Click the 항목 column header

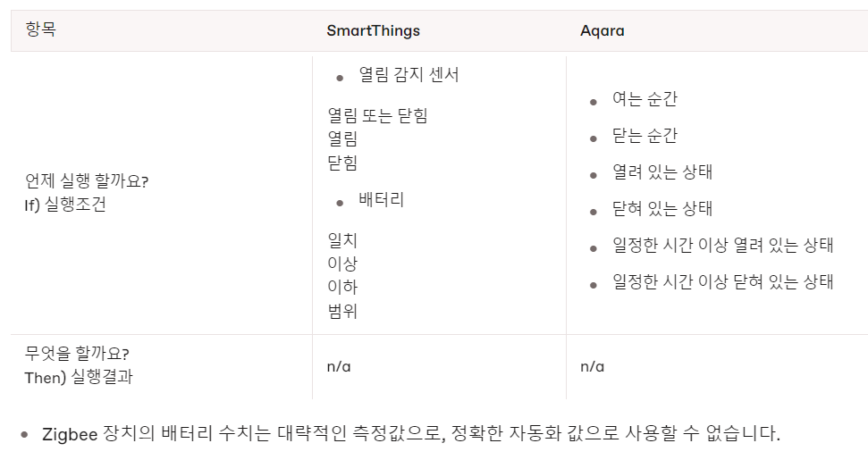point(40,29)
